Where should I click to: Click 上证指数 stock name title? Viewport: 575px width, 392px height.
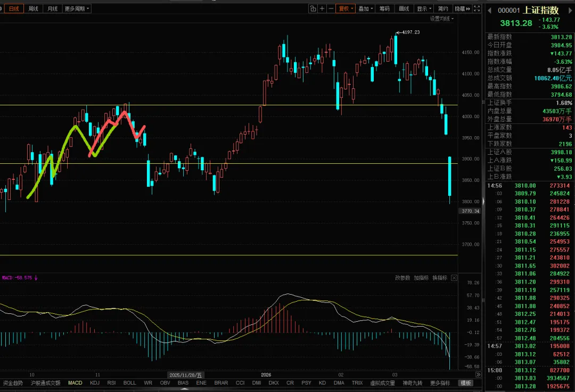tap(541, 10)
